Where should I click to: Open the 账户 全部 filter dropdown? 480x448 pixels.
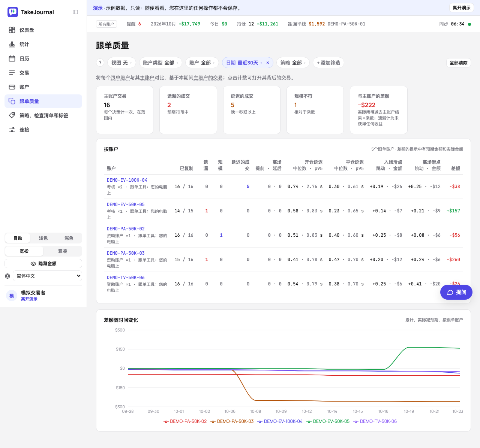coord(202,63)
